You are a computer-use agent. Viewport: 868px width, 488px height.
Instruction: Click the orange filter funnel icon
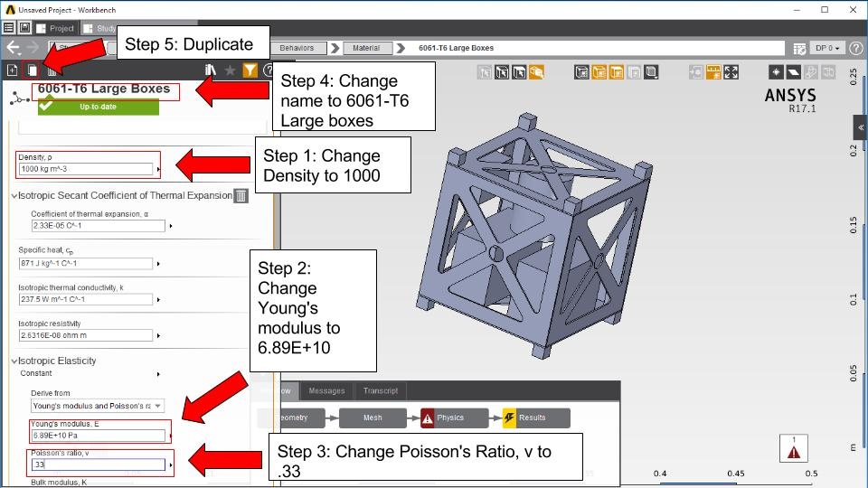[x=250, y=70]
